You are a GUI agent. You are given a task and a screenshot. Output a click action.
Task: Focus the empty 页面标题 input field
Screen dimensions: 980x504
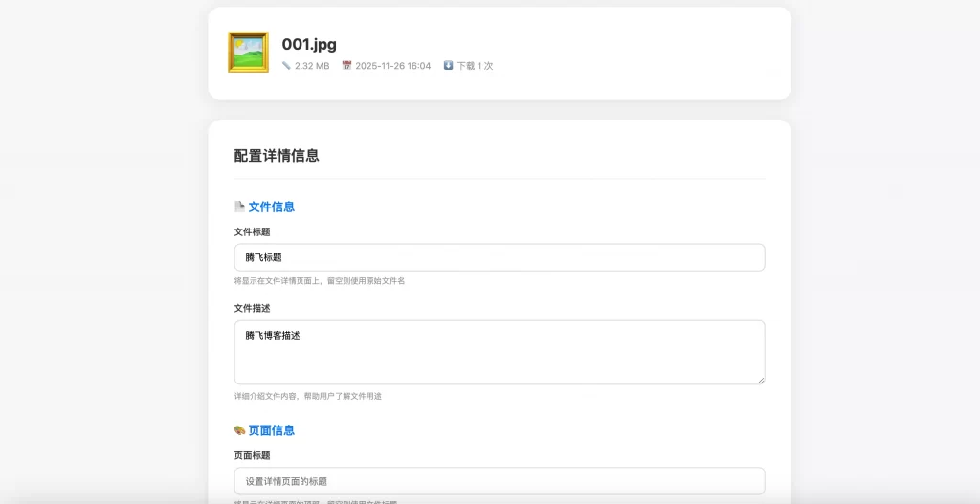tap(499, 481)
